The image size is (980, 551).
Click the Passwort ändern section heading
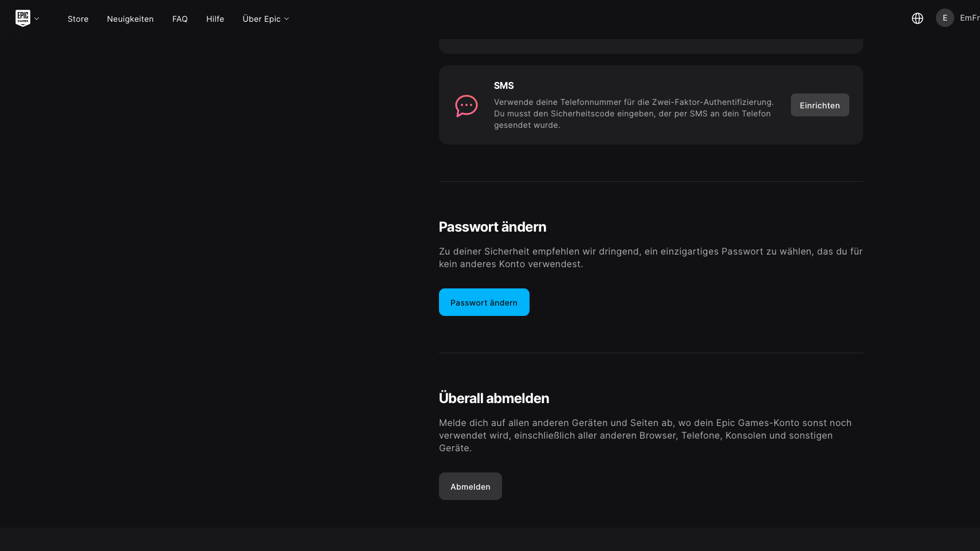492,227
